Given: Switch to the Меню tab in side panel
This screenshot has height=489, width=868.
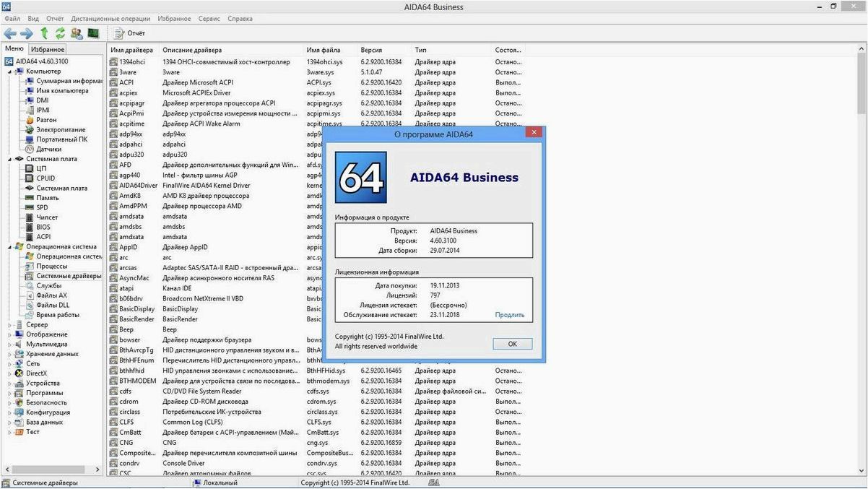Looking at the screenshot, I should click(x=14, y=48).
